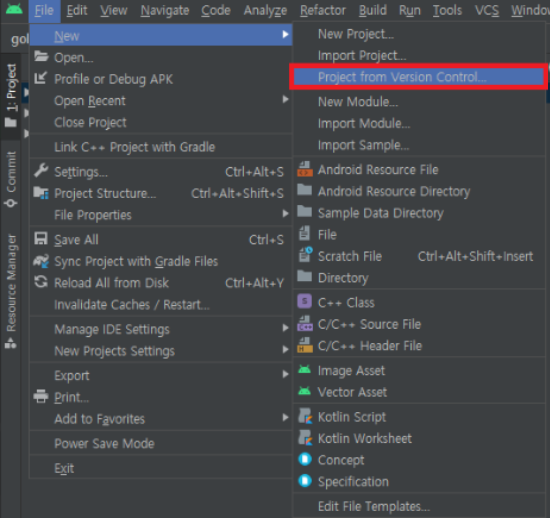Select Project from Version Control

point(418,77)
